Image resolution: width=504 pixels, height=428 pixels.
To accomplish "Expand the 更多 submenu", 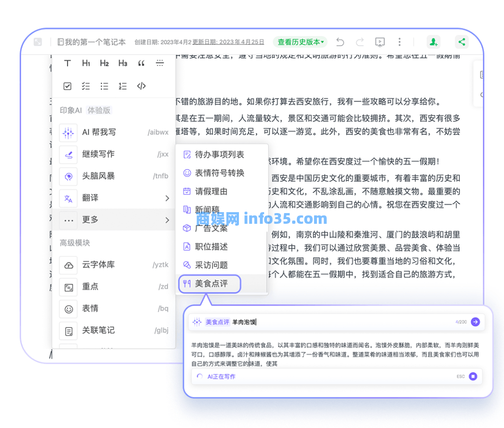I will [167, 220].
